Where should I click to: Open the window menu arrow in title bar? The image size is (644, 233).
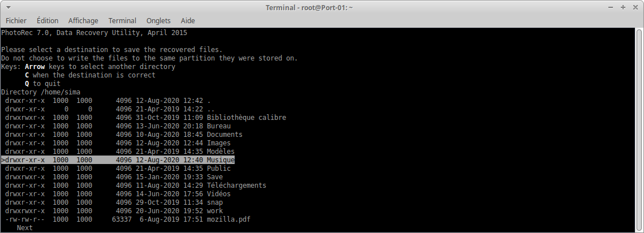pos(8,7)
